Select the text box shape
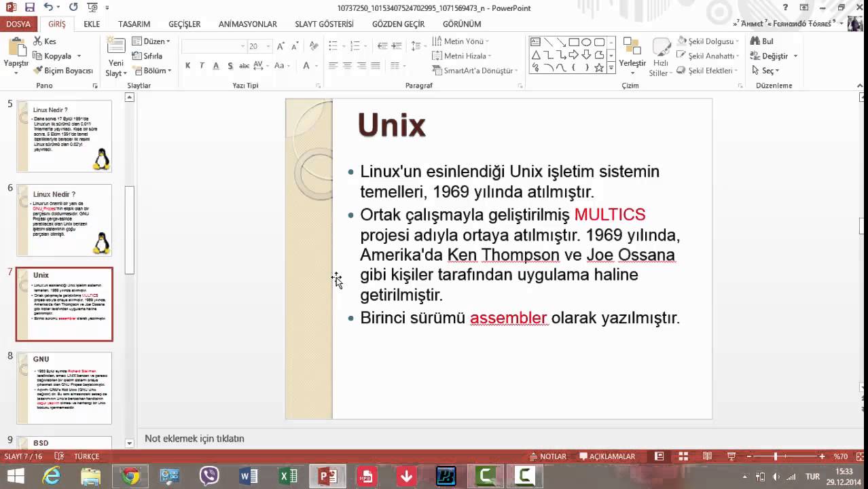 point(536,42)
